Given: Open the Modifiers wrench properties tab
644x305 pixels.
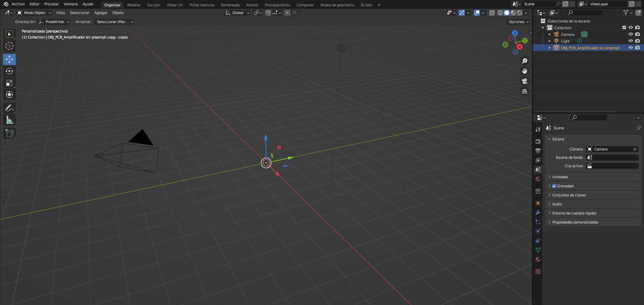Looking at the screenshot, I should coord(538,212).
